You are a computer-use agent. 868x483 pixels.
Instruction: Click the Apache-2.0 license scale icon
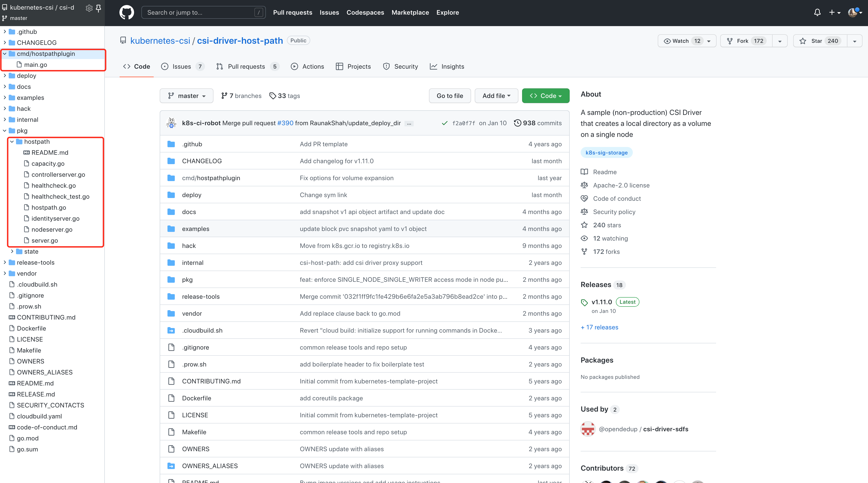[584, 185]
